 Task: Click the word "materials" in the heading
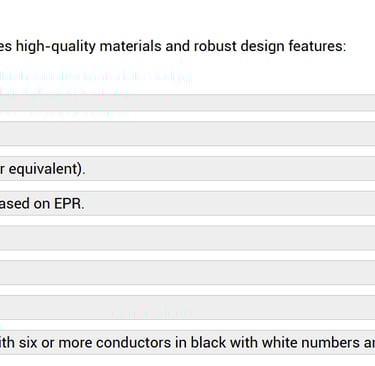pos(131,46)
